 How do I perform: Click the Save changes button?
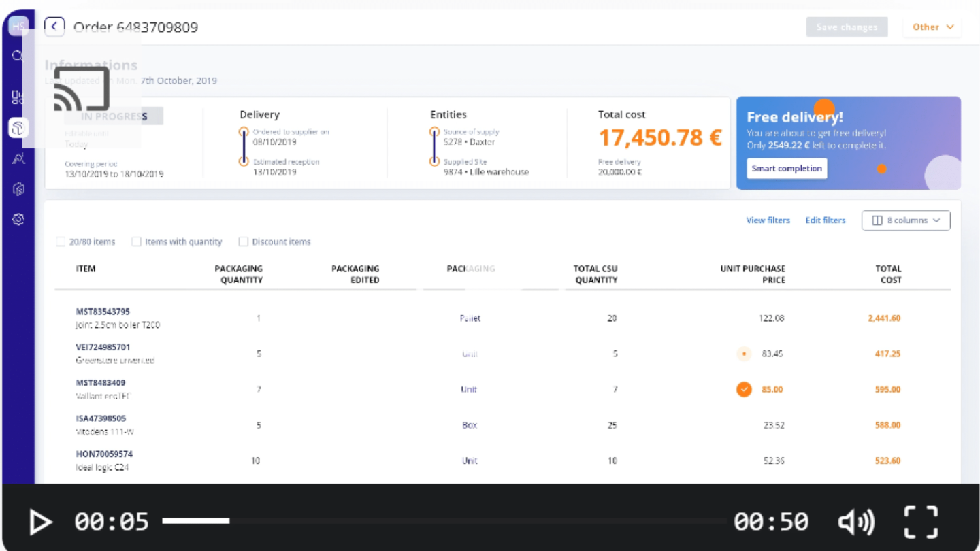(847, 27)
